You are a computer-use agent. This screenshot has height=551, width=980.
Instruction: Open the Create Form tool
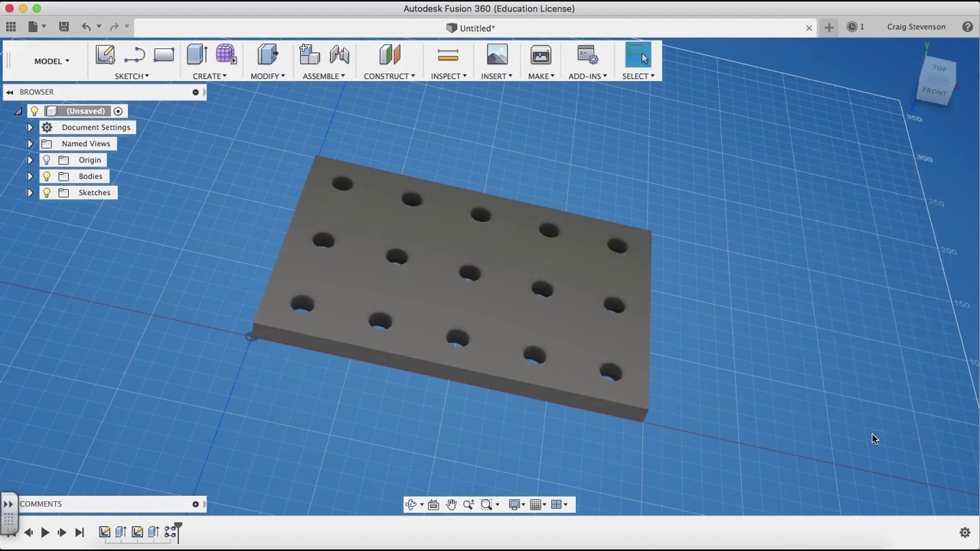click(x=226, y=54)
